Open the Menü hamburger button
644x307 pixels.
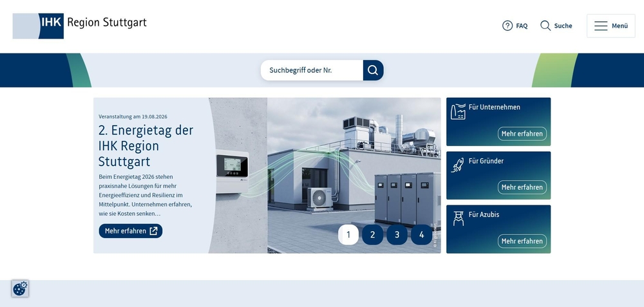(x=611, y=26)
